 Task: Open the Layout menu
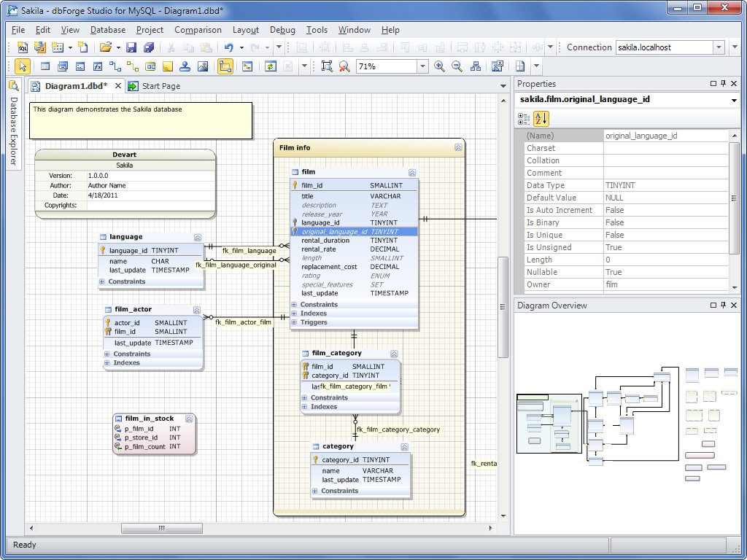[x=246, y=29]
